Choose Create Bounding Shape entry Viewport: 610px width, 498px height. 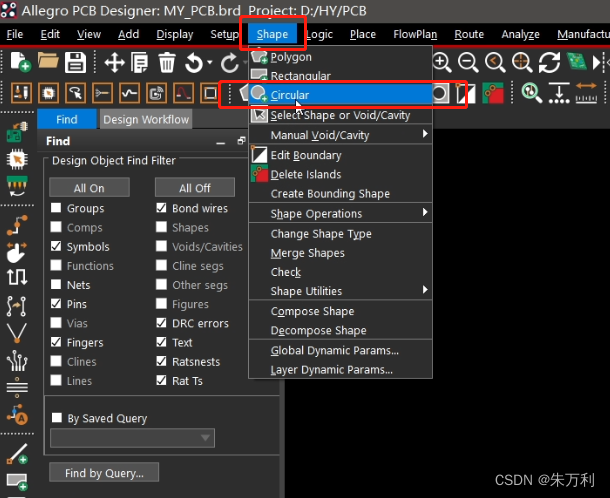tap(340, 193)
